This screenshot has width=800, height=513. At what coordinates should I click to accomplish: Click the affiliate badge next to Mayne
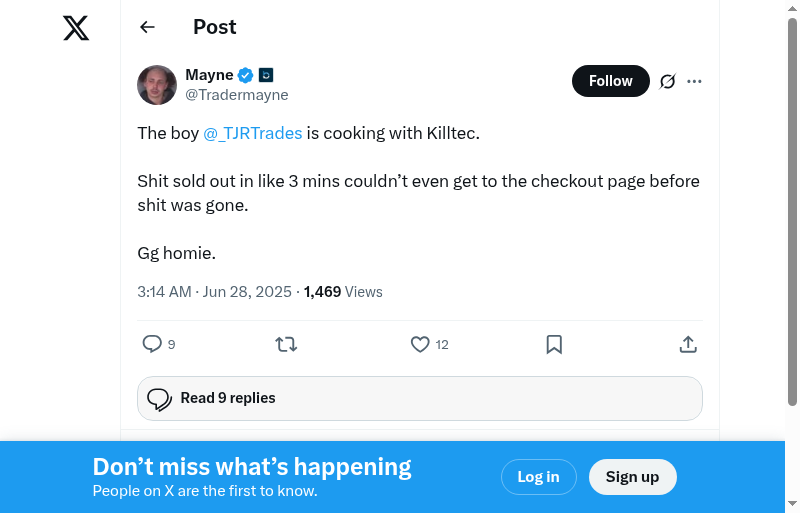(266, 75)
